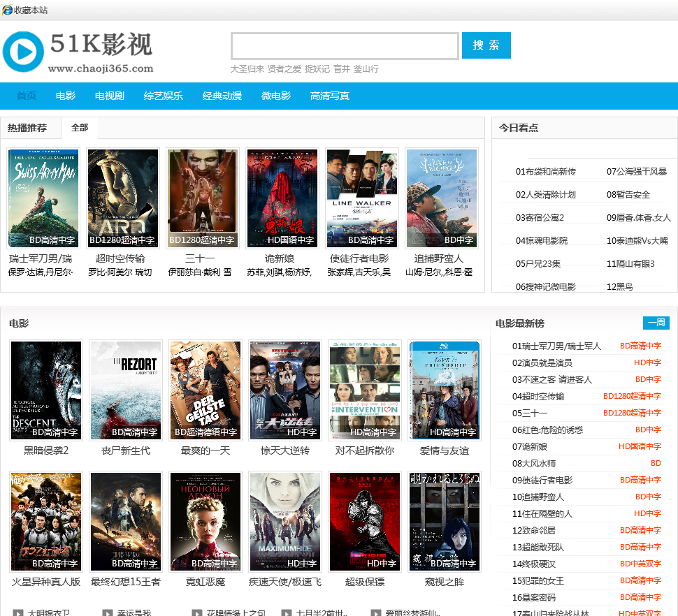Viewport: 678px width, 616px height.
Task: Click the 搜索 search button
Action: 486,45
